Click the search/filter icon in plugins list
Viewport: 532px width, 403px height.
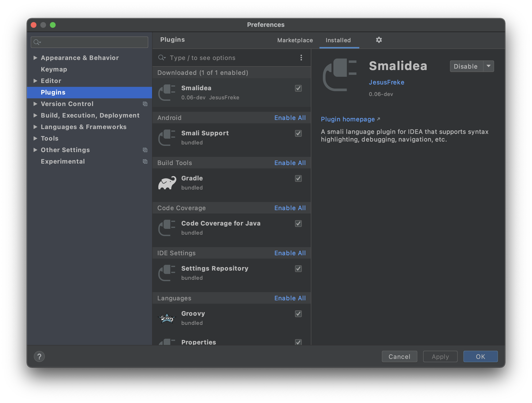tap(163, 58)
